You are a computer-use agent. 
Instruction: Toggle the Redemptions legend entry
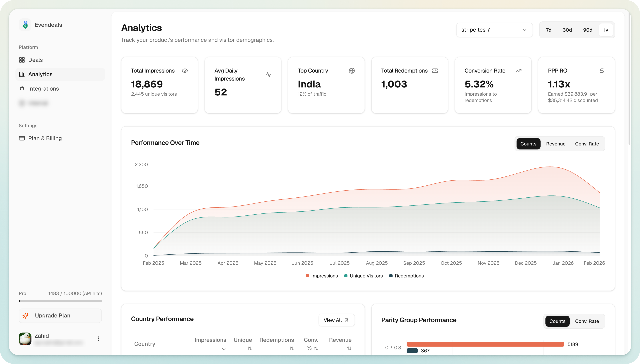[406, 276]
